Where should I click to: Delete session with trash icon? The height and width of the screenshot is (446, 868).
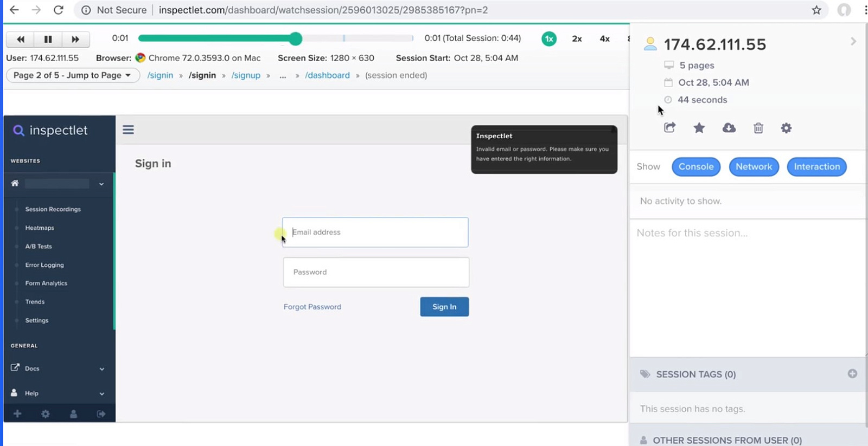(758, 128)
